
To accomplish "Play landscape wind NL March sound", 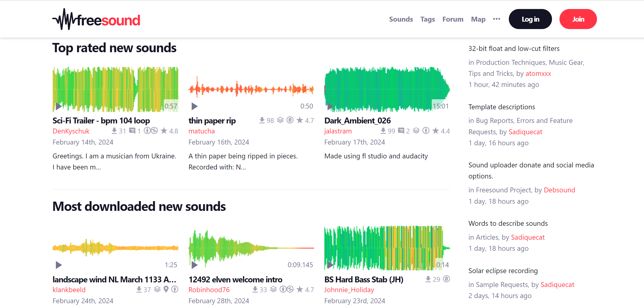I will coord(59,265).
